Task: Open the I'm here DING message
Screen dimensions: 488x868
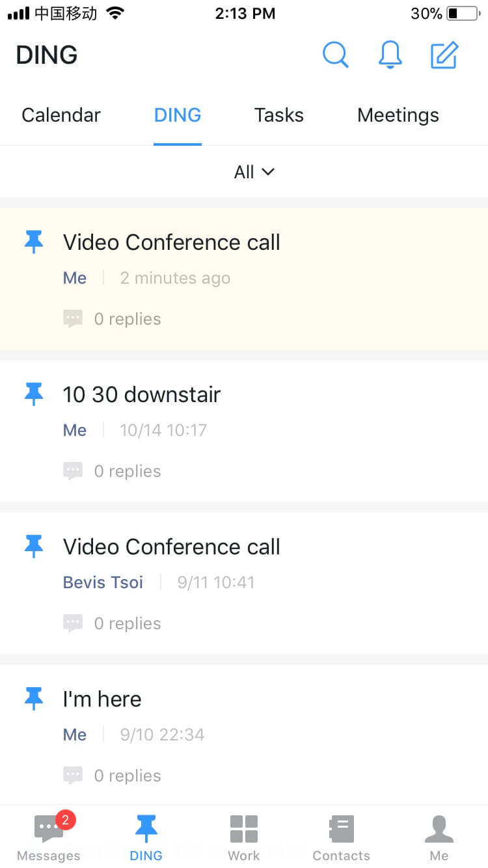Action: [102, 699]
